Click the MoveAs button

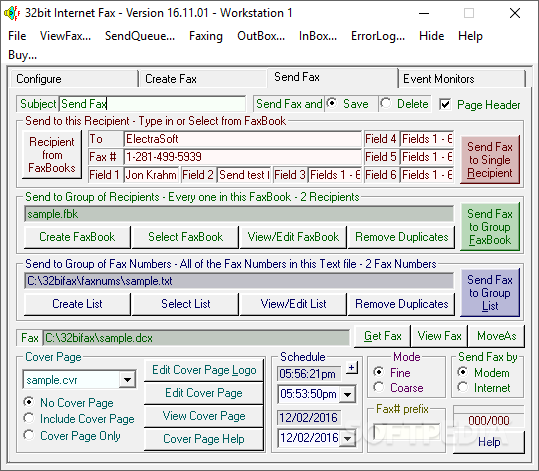(496, 336)
